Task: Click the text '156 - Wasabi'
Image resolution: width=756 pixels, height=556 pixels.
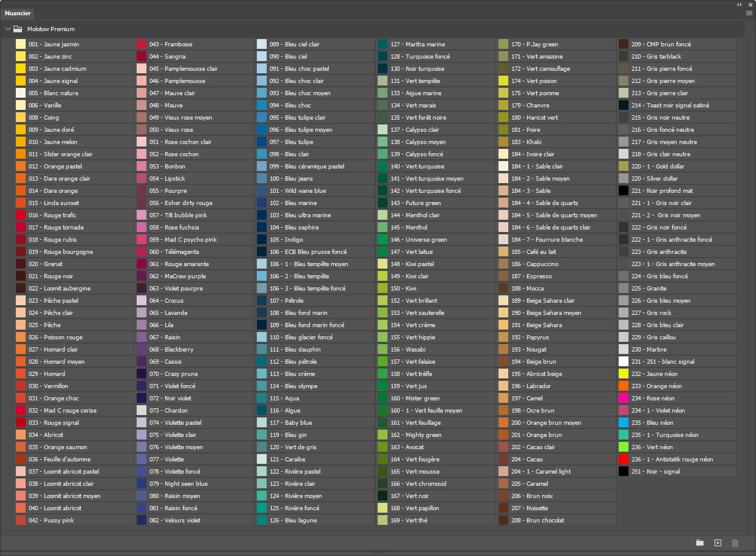Action: pyautogui.click(x=408, y=349)
